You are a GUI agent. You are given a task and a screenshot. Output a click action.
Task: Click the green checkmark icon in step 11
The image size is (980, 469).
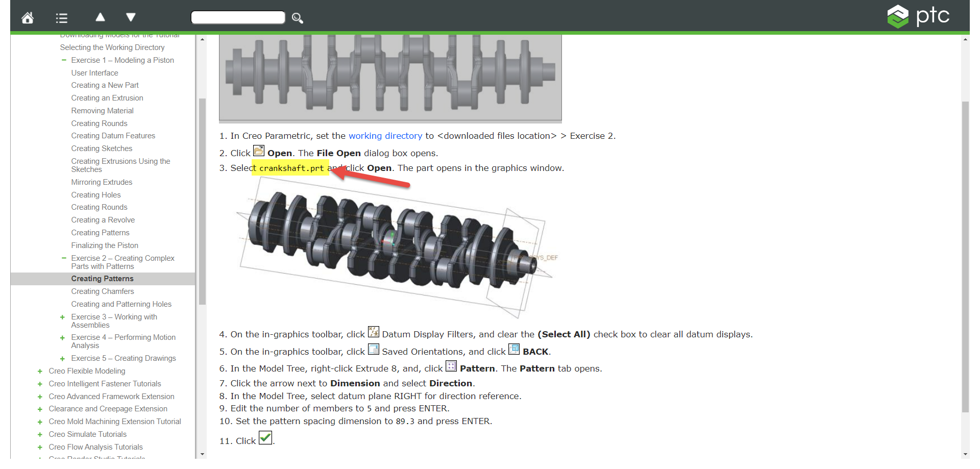point(265,437)
